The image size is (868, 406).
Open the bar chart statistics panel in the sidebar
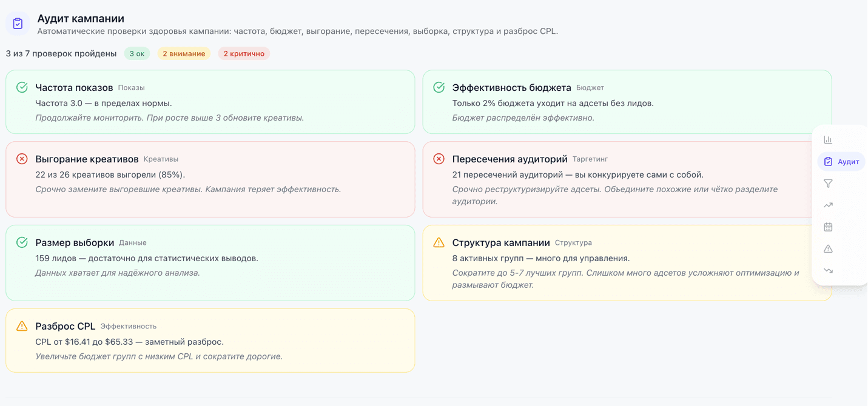pos(828,139)
